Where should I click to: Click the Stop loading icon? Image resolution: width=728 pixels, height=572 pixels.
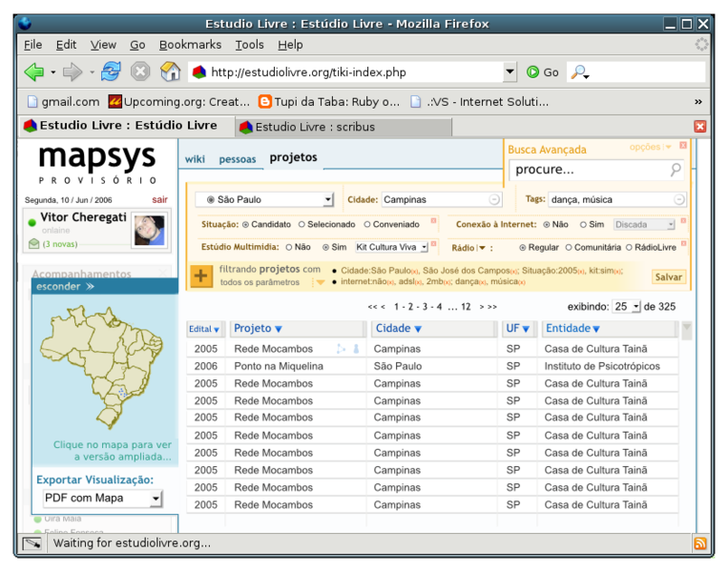(x=139, y=71)
